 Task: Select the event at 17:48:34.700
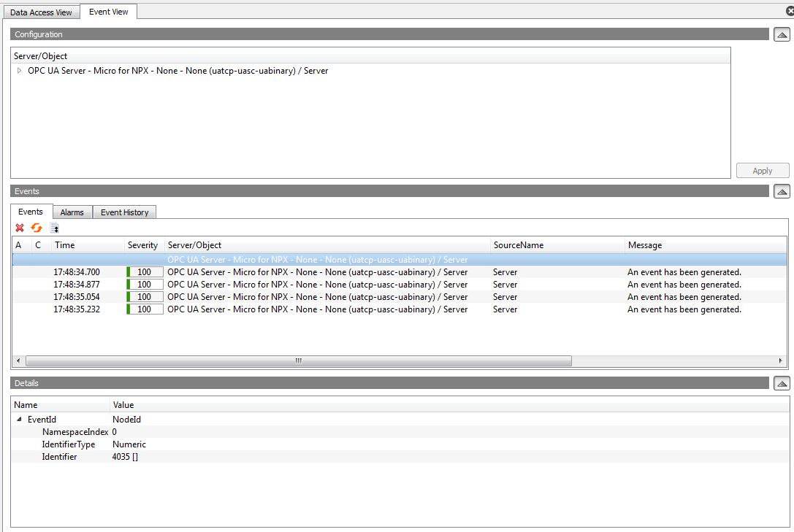[x=399, y=272]
